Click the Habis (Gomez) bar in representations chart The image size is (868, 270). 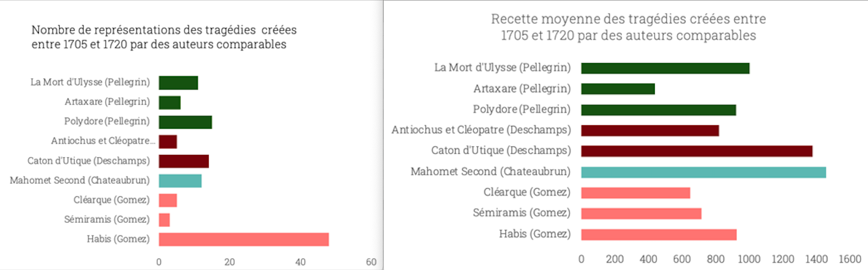click(x=243, y=239)
